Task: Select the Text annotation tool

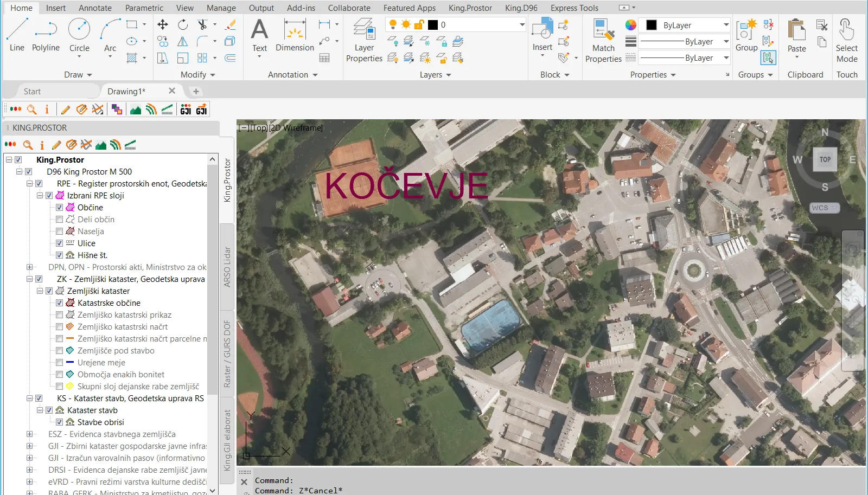Action: click(x=259, y=35)
